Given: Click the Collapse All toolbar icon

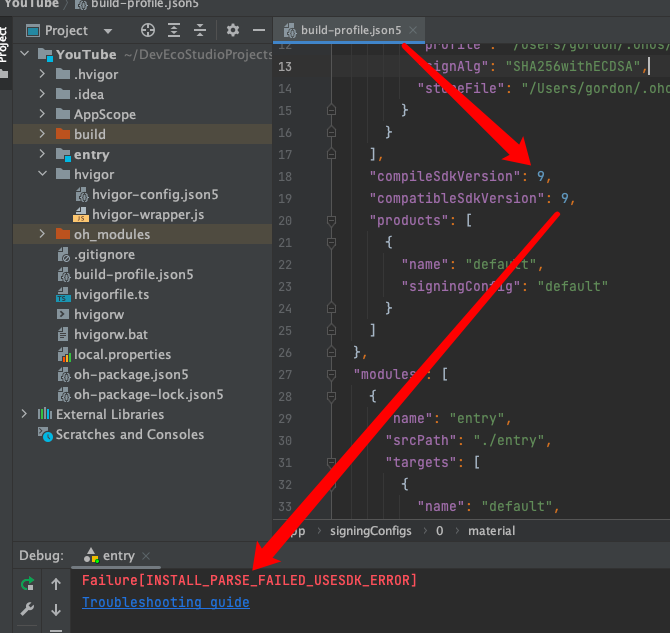Looking at the screenshot, I should point(200,30).
